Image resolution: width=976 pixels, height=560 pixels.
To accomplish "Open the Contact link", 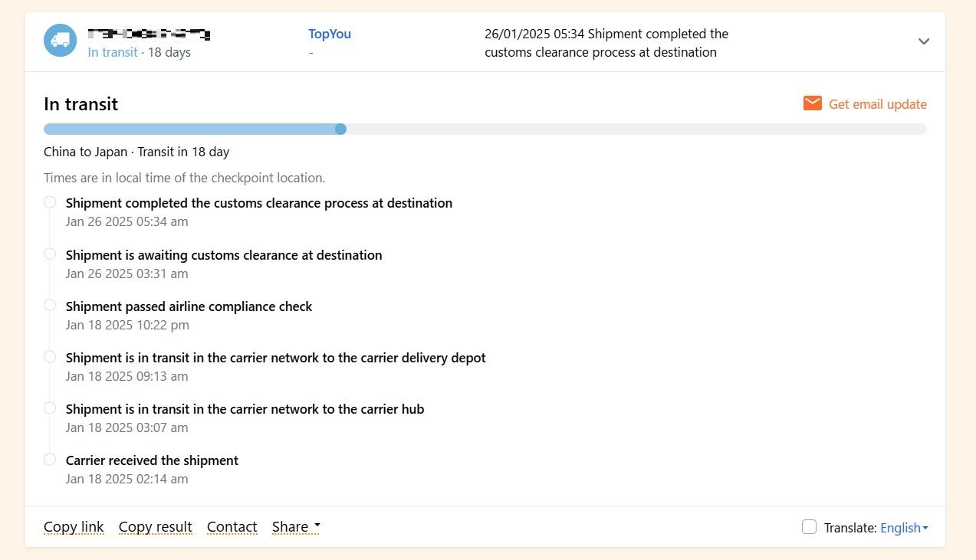I will point(232,526).
